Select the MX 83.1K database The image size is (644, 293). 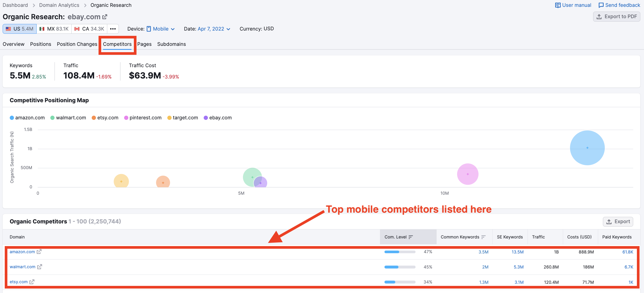[x=54, y=29]
